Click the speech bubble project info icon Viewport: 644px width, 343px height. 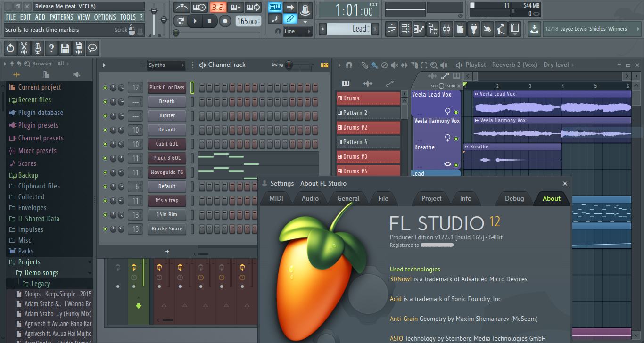(92, 48)
